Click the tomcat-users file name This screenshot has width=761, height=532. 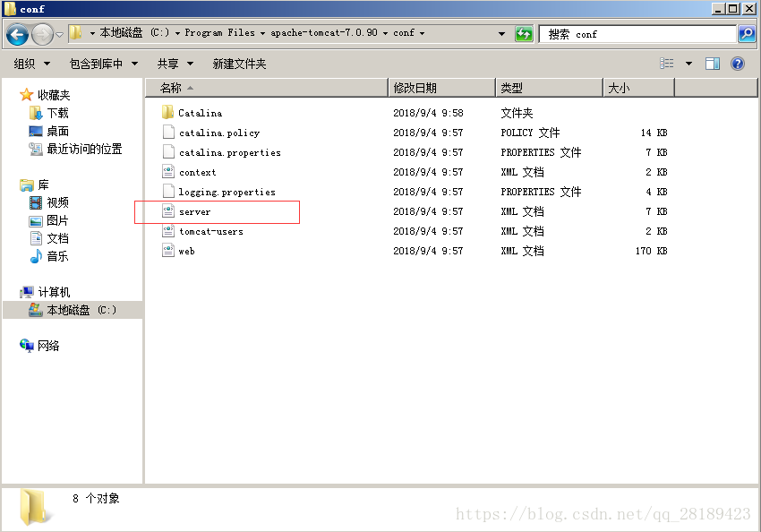tap(211, 231)
